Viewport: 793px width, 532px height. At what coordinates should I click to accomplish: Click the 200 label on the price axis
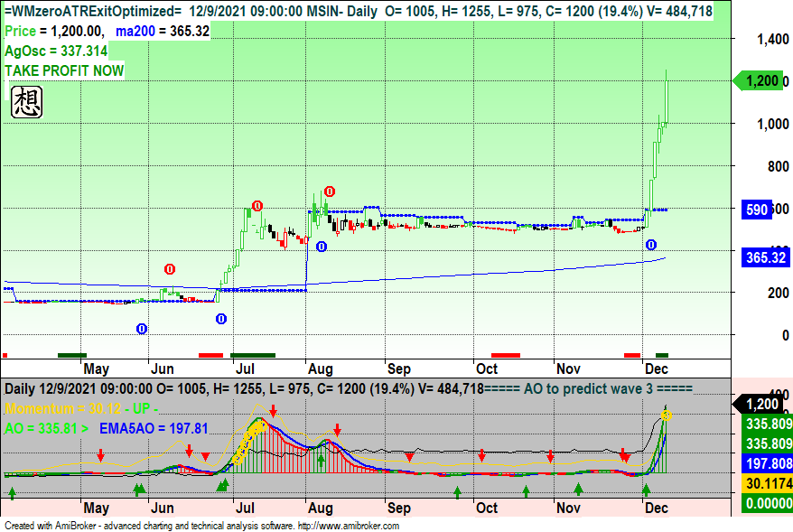click(779, 293)
